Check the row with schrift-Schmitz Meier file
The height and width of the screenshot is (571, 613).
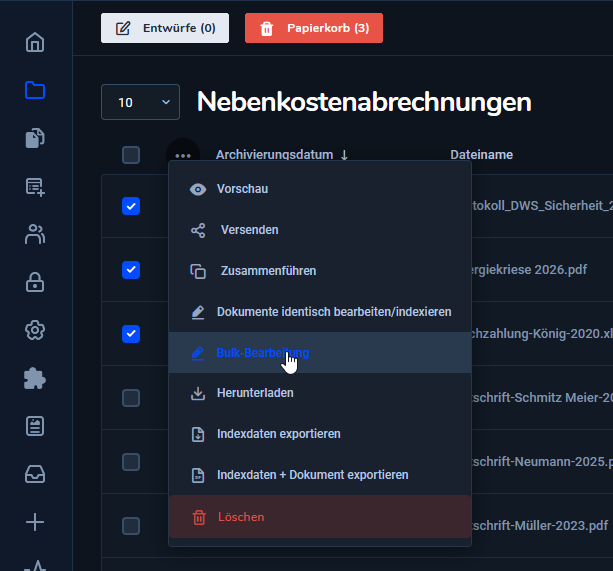(x=131, y=398)
